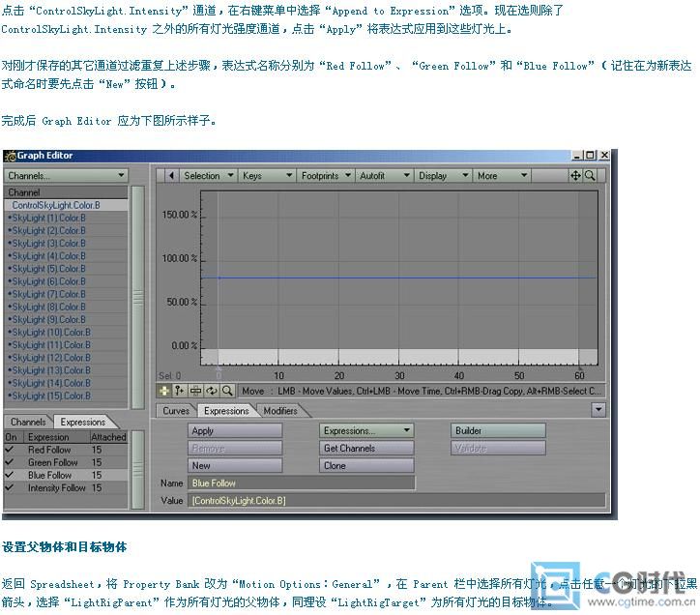Screen dimensions: 700x615
Task: Click the pan arrows icon at top right
Action: click(x=575, y=176)
